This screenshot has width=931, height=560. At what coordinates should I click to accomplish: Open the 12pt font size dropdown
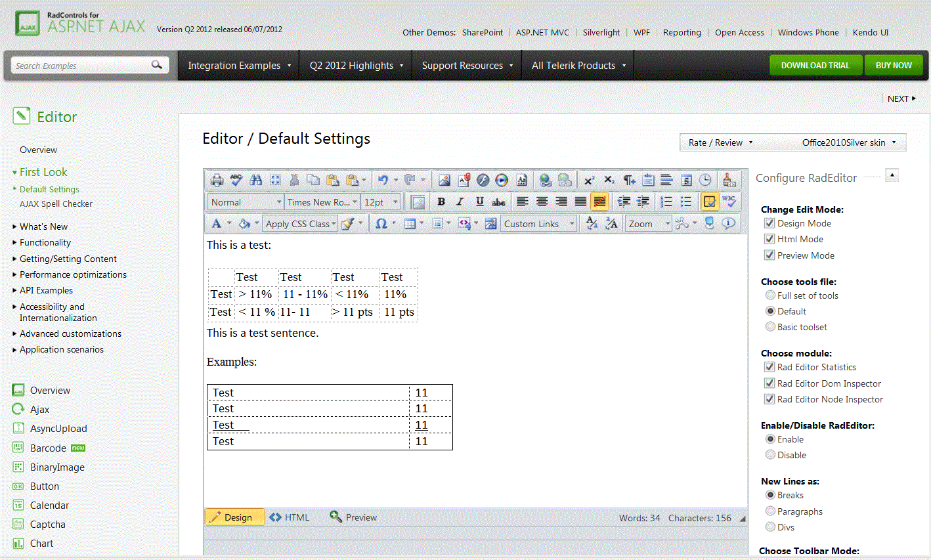(381, 202)
